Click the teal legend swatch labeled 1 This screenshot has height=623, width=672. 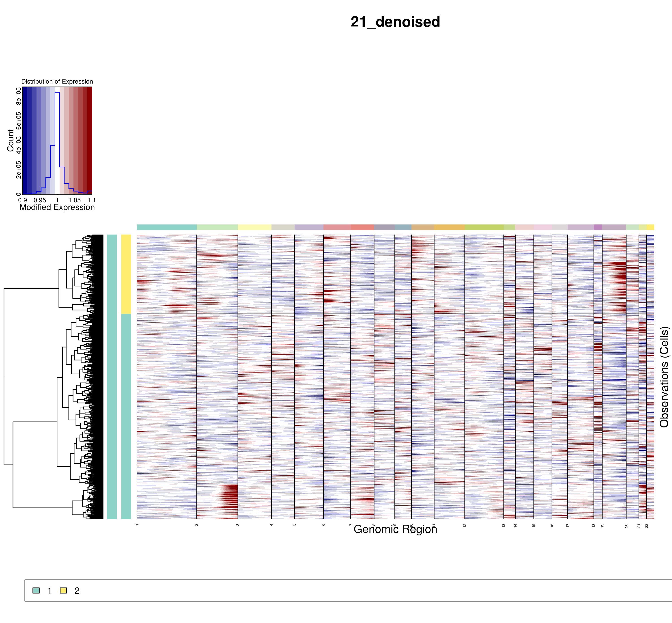pyautogui.click(x=36, y=590)
